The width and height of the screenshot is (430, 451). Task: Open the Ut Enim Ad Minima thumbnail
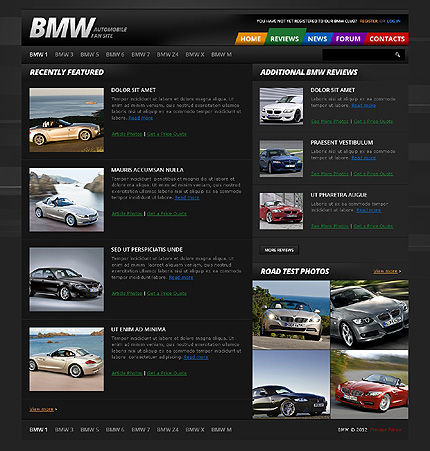(67, 359)
